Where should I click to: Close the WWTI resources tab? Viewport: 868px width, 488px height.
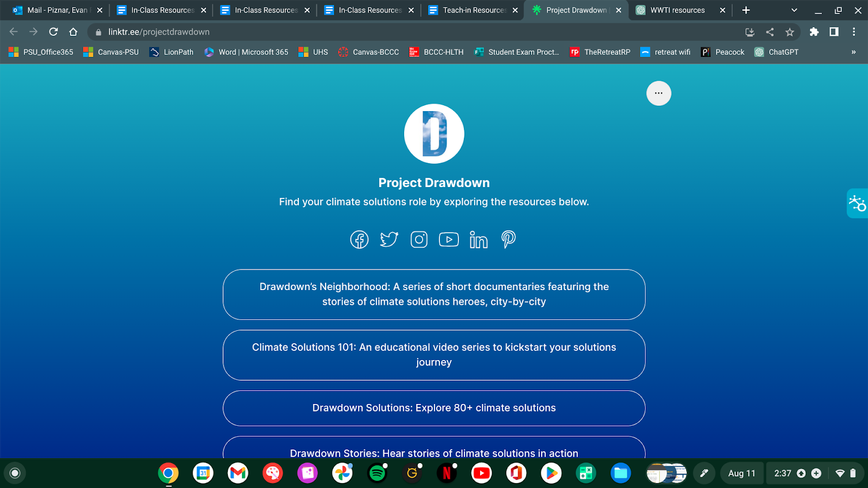point(723,10)
